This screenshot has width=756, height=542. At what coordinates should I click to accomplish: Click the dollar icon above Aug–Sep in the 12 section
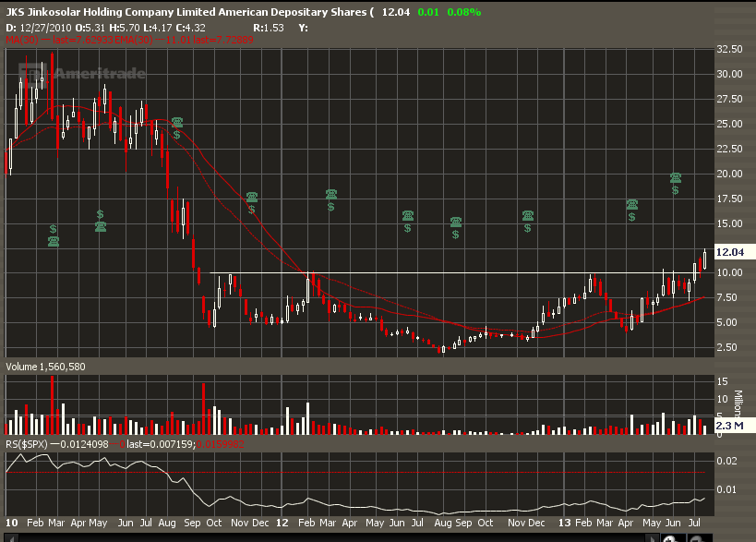click(x=456, y=235)
